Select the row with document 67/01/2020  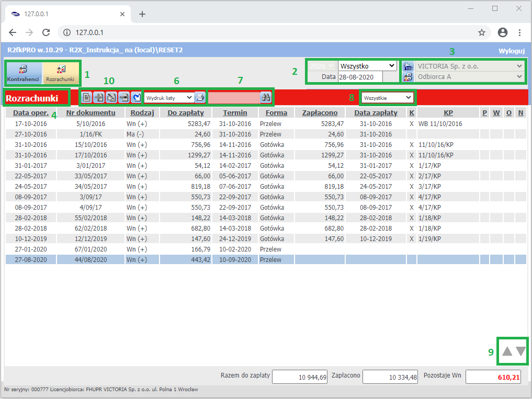point(266,249)
